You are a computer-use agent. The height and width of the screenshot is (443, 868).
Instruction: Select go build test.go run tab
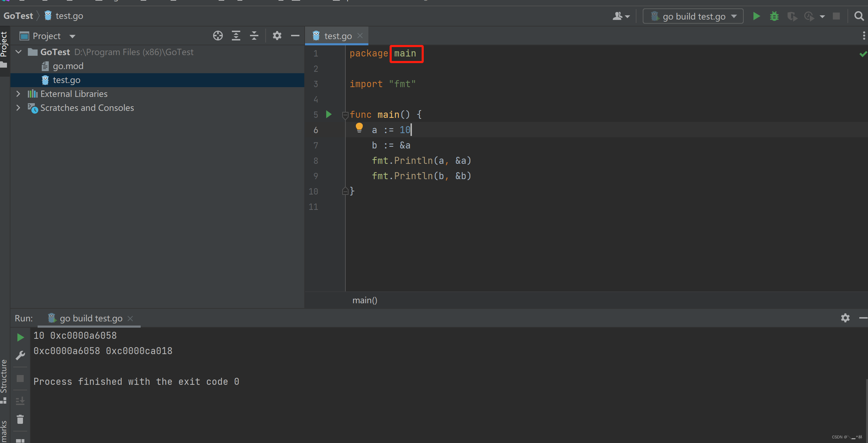point(91,318)
